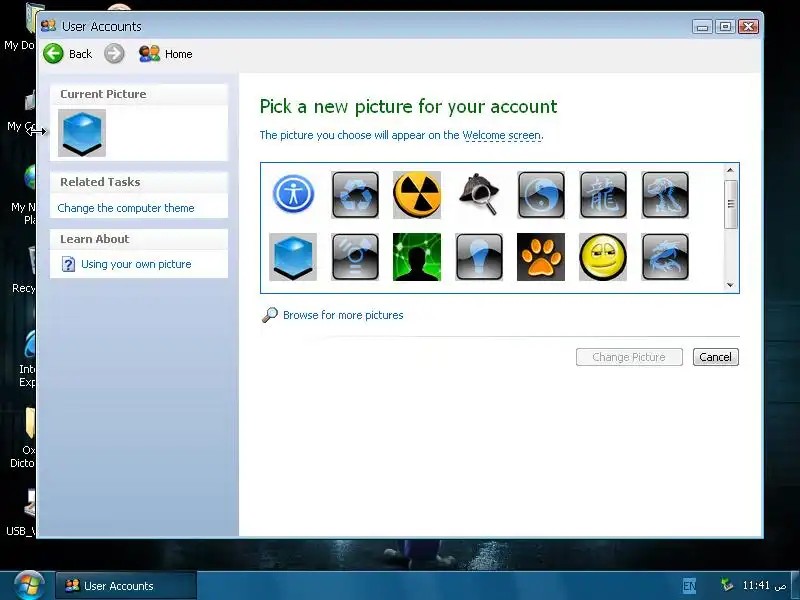Image resolution: width=800 pixels, height=600 pixels.
Task: Open Using your own picture help
Action: tap(136, 264)
